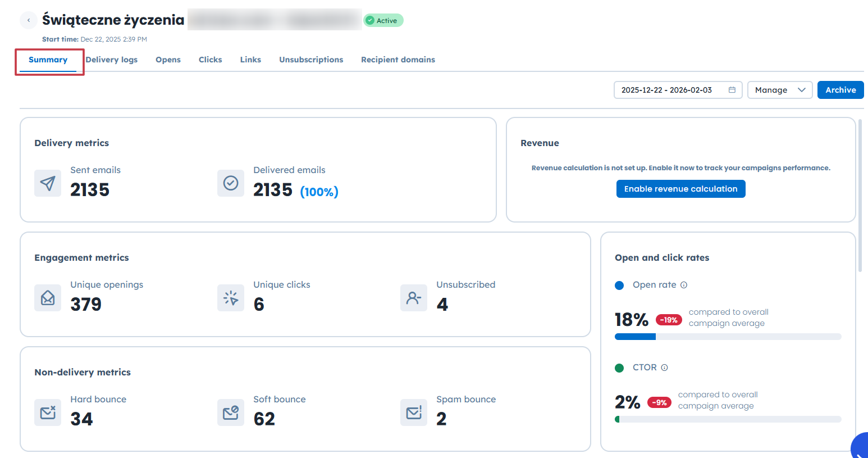Click the Active status badge
This screenshot has height=458, width=868.
pos(383,20)
